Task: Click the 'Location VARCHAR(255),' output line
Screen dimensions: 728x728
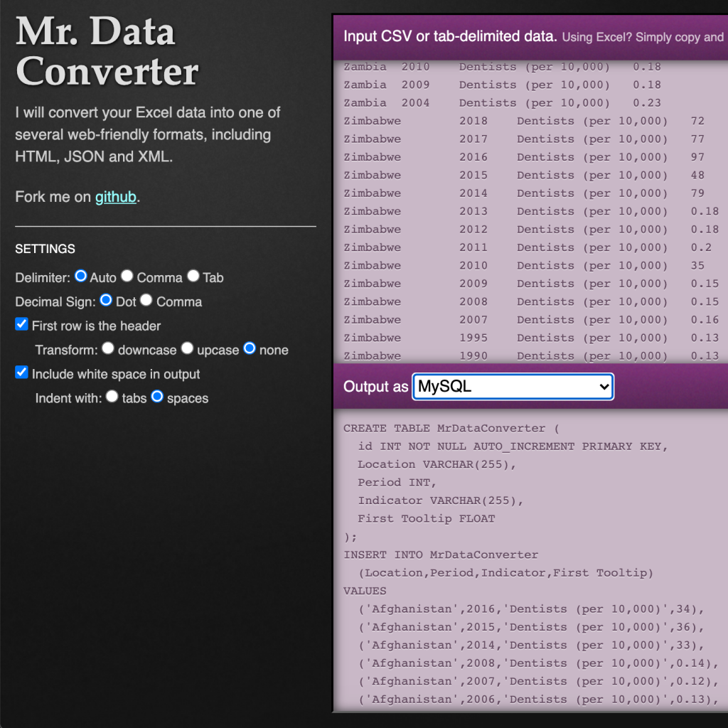Action: tap(437, 465)
